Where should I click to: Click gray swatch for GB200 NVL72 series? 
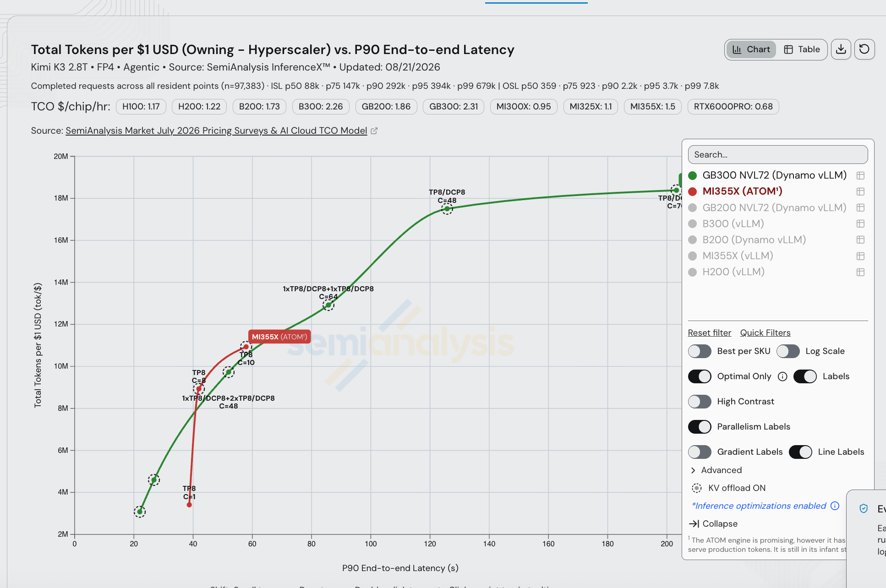(693, 208)
